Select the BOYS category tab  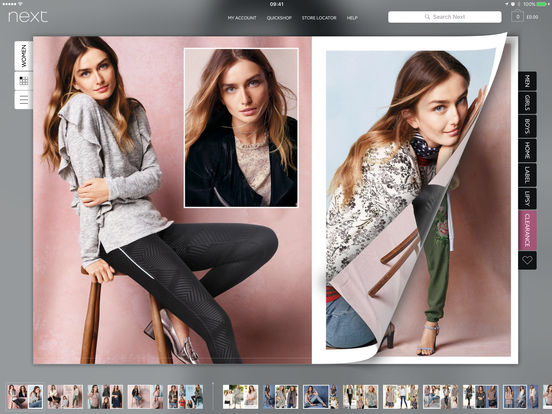pos(527,126)
